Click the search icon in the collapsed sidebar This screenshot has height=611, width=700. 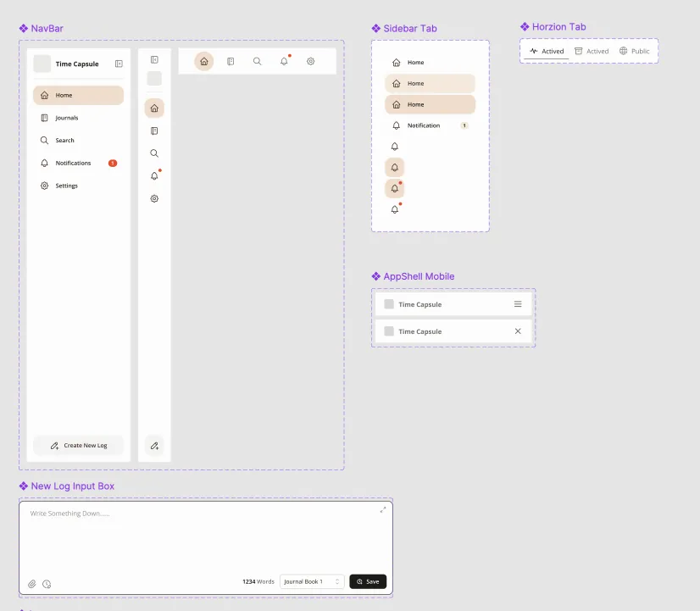pos(154,153)
